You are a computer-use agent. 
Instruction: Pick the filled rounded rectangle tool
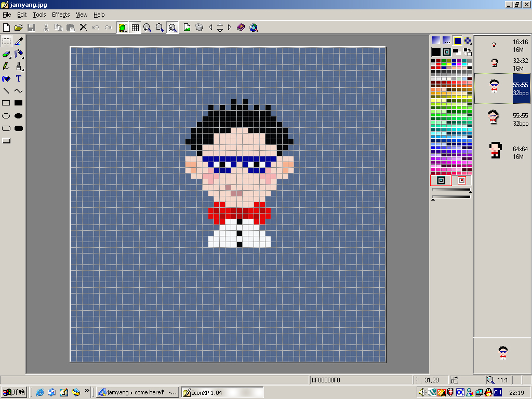click(x=19, y=128)
